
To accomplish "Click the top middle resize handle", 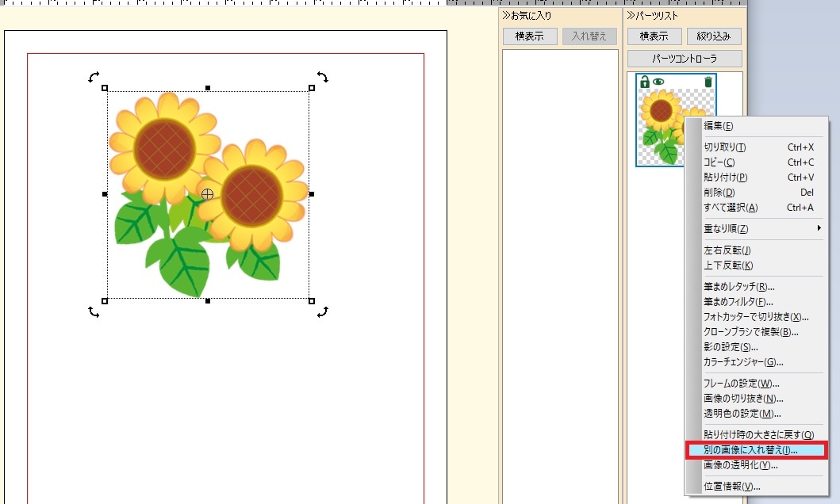I will [x=208, y=88].
